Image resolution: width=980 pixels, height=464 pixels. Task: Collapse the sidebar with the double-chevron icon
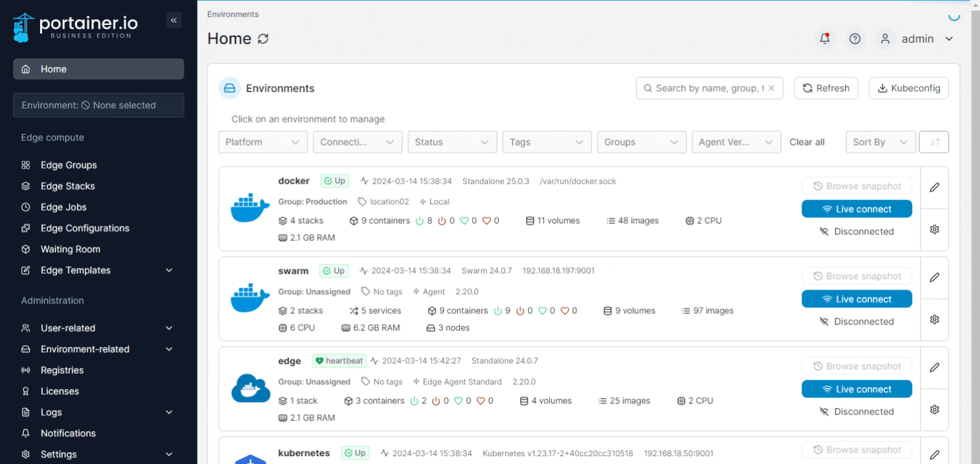point(174,20)
